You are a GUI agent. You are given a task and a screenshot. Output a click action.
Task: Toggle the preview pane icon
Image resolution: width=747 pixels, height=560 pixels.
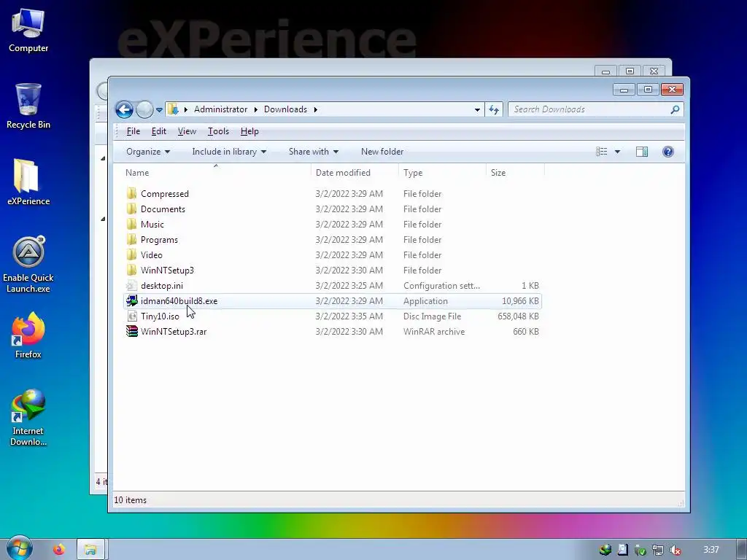[x=642, y=152]
